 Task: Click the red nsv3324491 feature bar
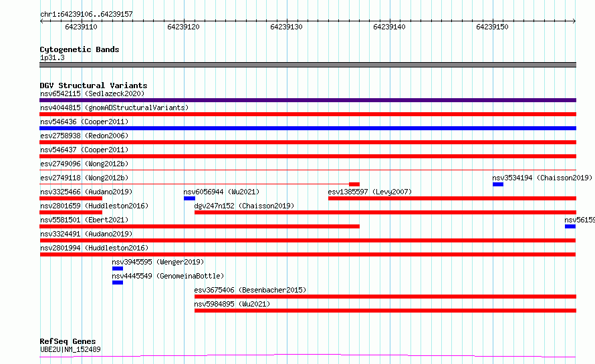point(308,240)
